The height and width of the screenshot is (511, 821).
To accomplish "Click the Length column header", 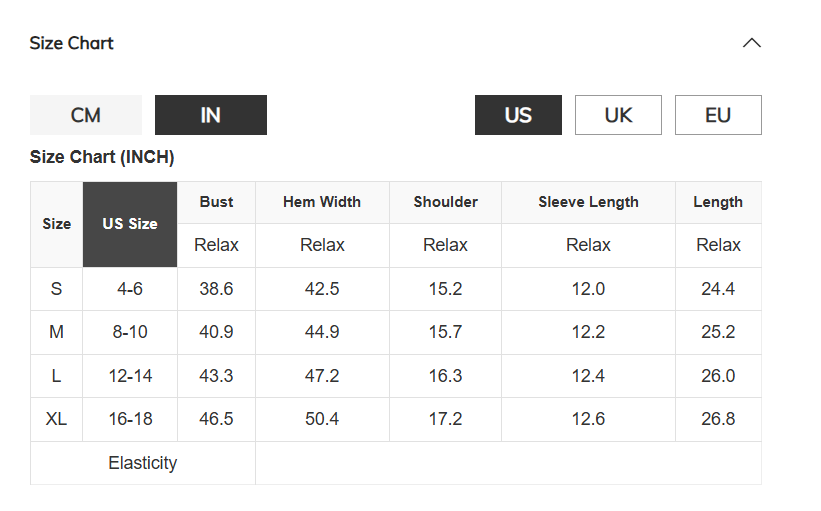I will point(718,202).
